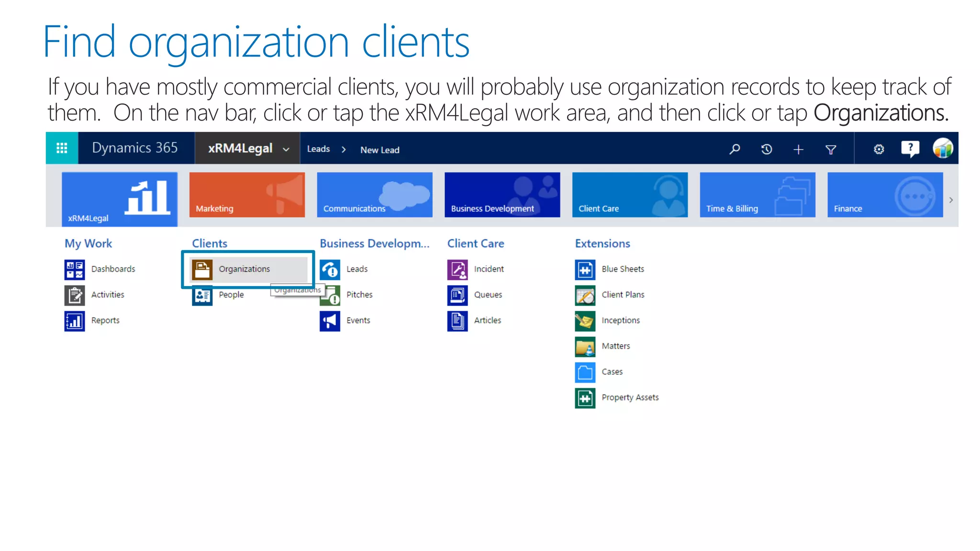Image resolution: width=980 pixels, height=551 pixels.
Task: Click the New Lead breadcrumb
Action: [380, 150]
